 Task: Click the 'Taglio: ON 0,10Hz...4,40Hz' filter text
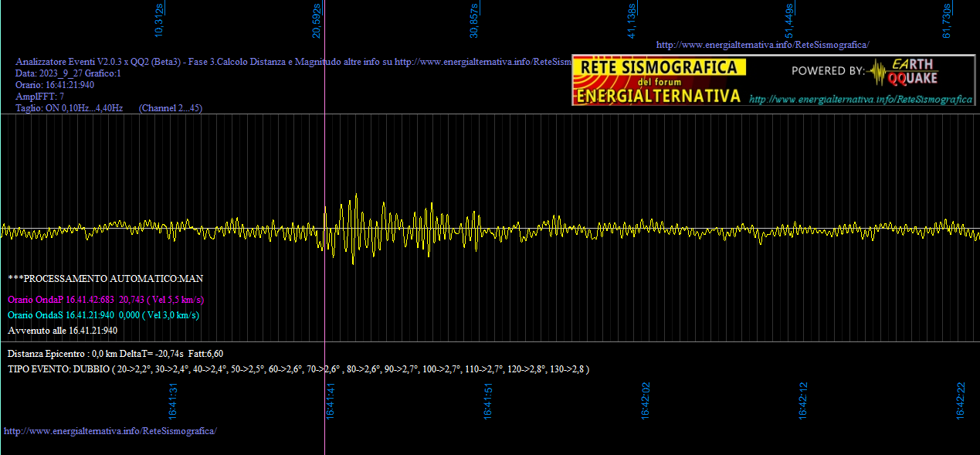click(70, 108)
